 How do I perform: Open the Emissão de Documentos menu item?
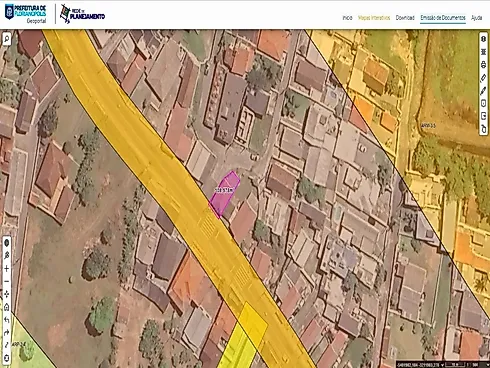click(x=443, y=18)
